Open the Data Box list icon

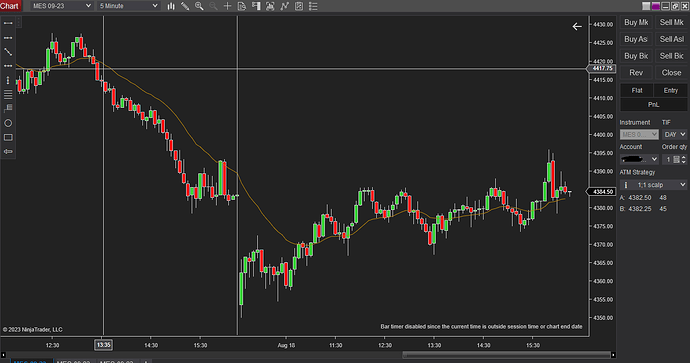(x=313, y=6)
